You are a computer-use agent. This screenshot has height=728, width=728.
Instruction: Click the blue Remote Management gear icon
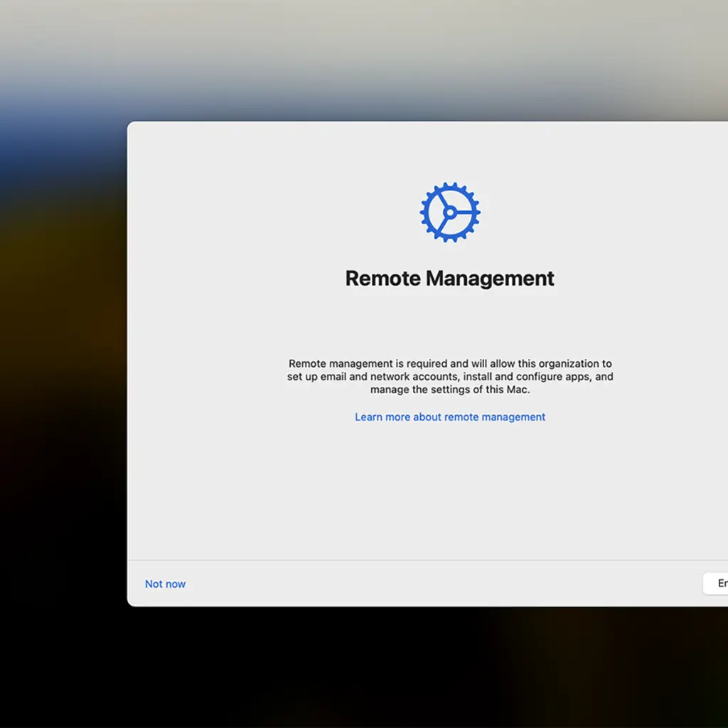click(x=449, y=212)
